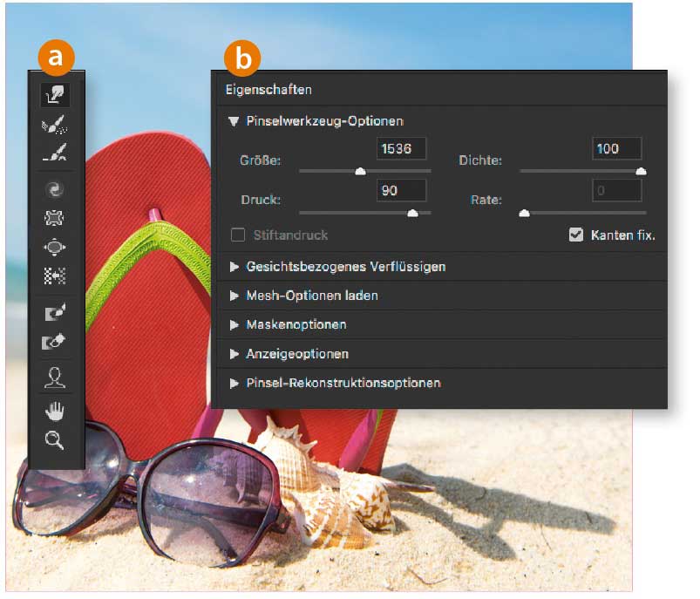Select the Zoom magnifier tool
This screenshot has width=700, height=599.
click(54, 440)
